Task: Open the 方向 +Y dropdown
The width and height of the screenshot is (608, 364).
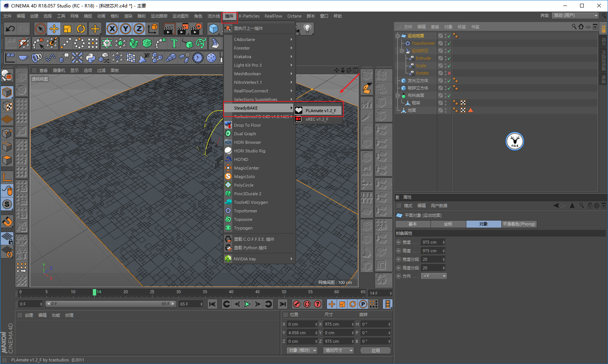Action: 434,276
